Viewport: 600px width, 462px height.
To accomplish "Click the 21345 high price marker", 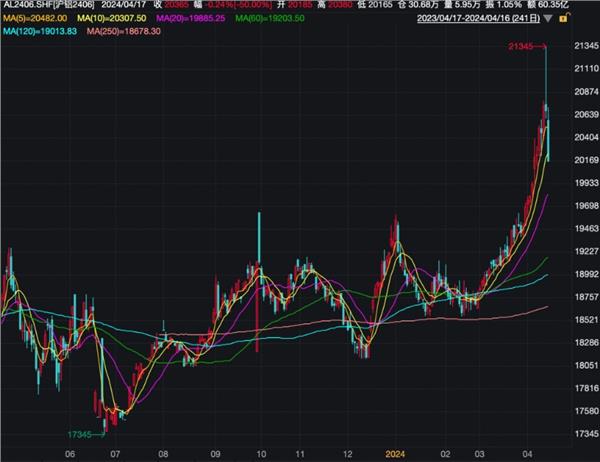I will click(525, 47).
